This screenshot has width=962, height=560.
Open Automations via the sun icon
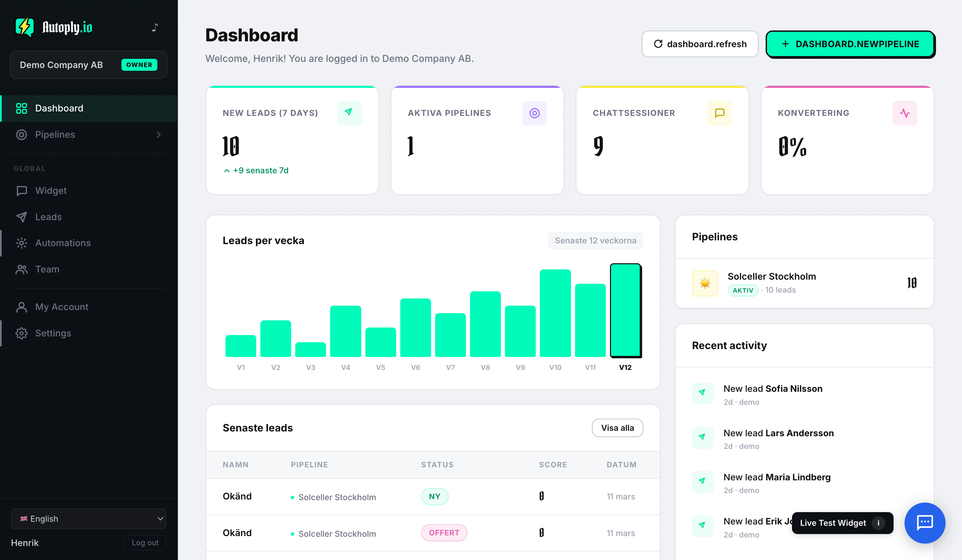21,243
